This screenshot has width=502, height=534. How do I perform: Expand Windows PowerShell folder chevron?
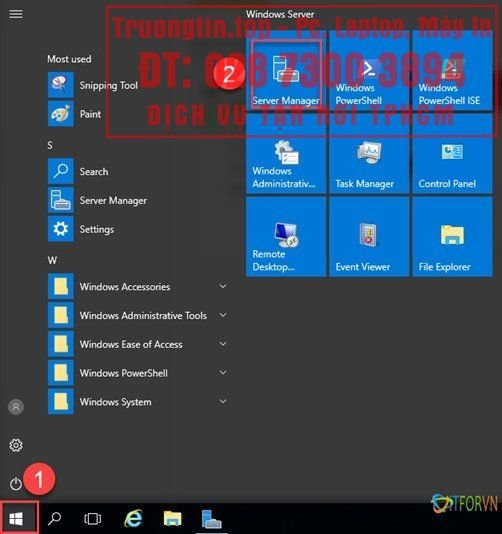pos(223,373)
